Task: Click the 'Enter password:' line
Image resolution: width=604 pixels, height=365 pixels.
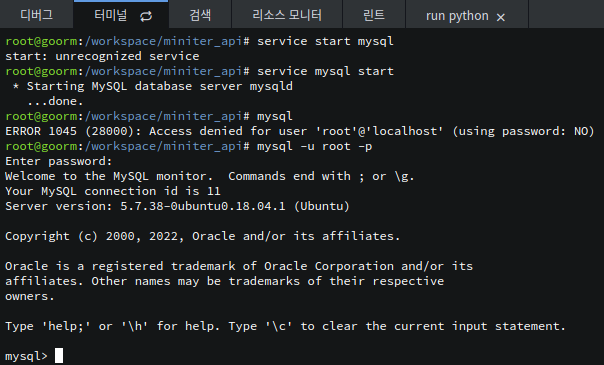Action: point(59,161)
